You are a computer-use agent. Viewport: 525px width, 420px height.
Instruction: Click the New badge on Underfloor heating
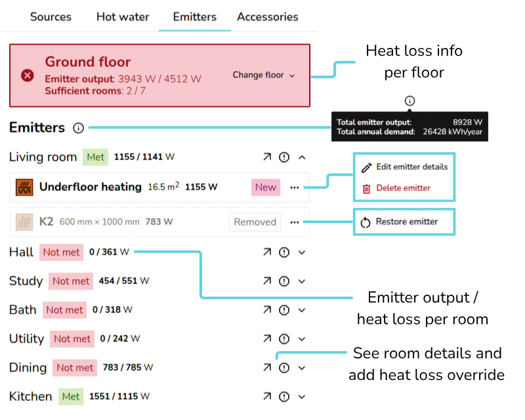point(265,187)
